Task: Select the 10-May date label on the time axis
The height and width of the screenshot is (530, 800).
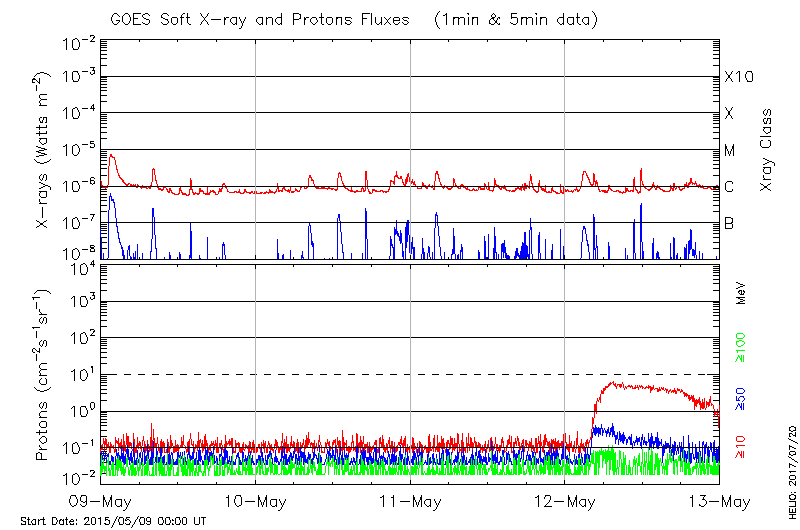Action: coord(255,501)
